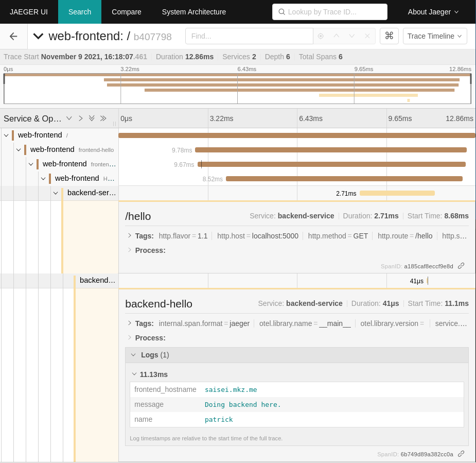
Task: Expand one level of spans chevron
Action: click(69, 118)
